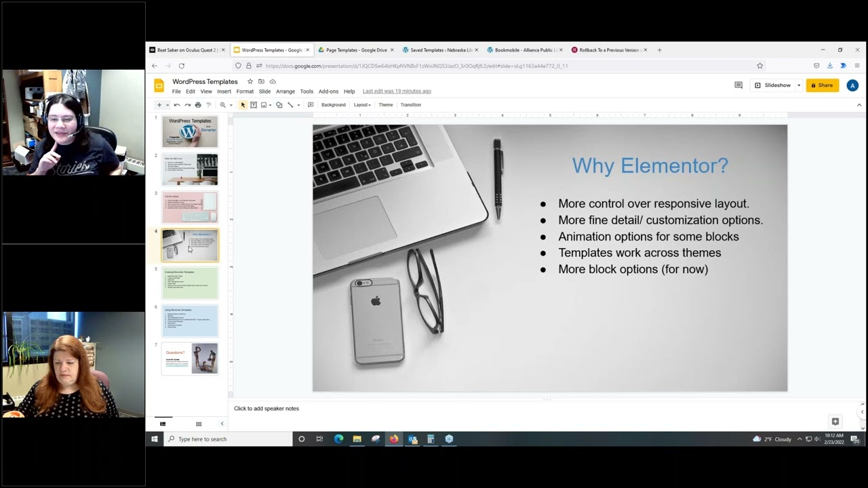The width and height of the screenshot is (868, 488).
Task: Star the WordPress Templates presentation
Action: [250, 81]
